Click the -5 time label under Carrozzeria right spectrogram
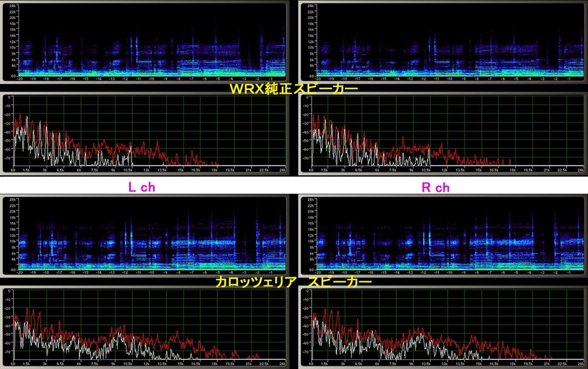This screenshot has height=369, width=588. (x=516, y=272)
